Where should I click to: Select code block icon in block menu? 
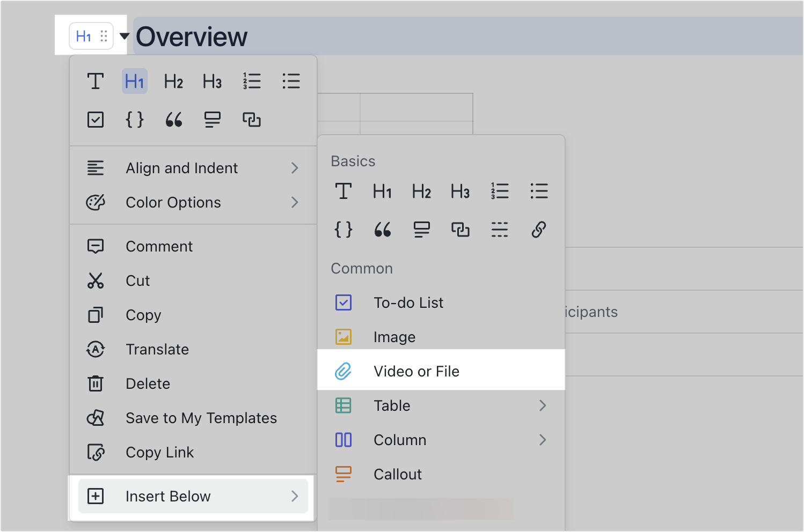[135, 120]
